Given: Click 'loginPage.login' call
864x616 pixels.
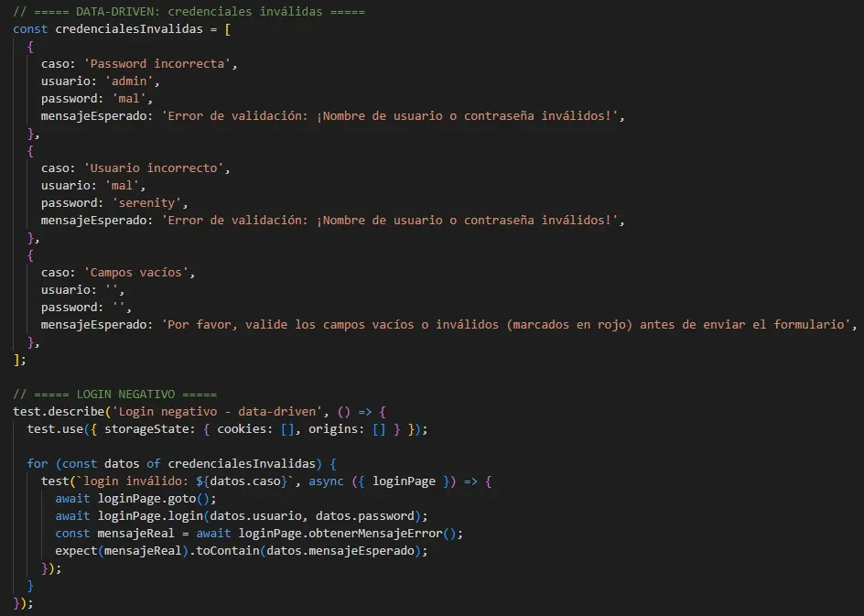Looking at the screenshot, I should click(150, 516).
